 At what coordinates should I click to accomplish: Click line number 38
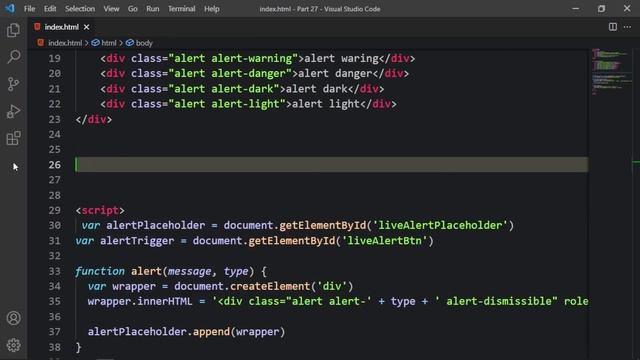point(55,347)
